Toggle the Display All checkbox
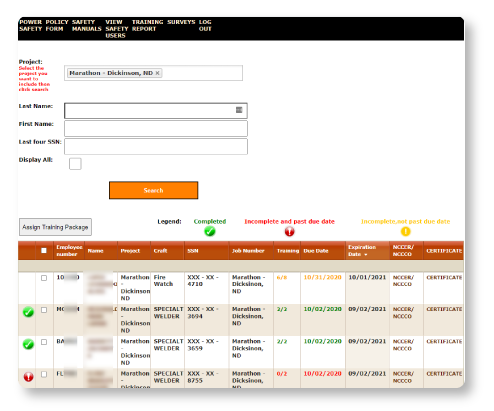494x411 pixels. click(75, 164)
